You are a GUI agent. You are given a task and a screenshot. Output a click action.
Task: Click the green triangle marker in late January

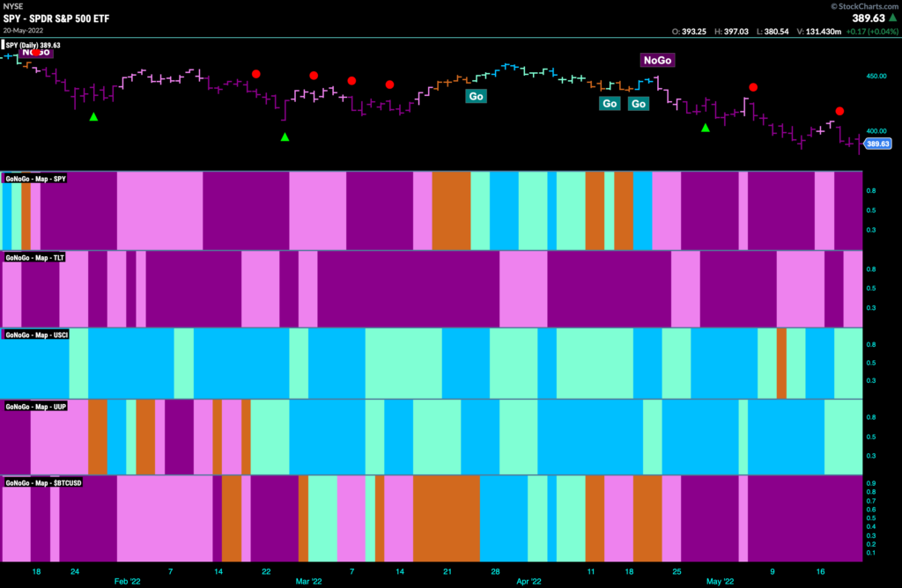pos(93,117)
